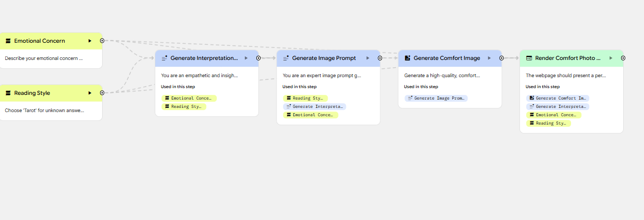Run the Generate Comfort Image step
Image resolution: width=644 pixels, height=220 pixels.
click(x=489, y=58)
